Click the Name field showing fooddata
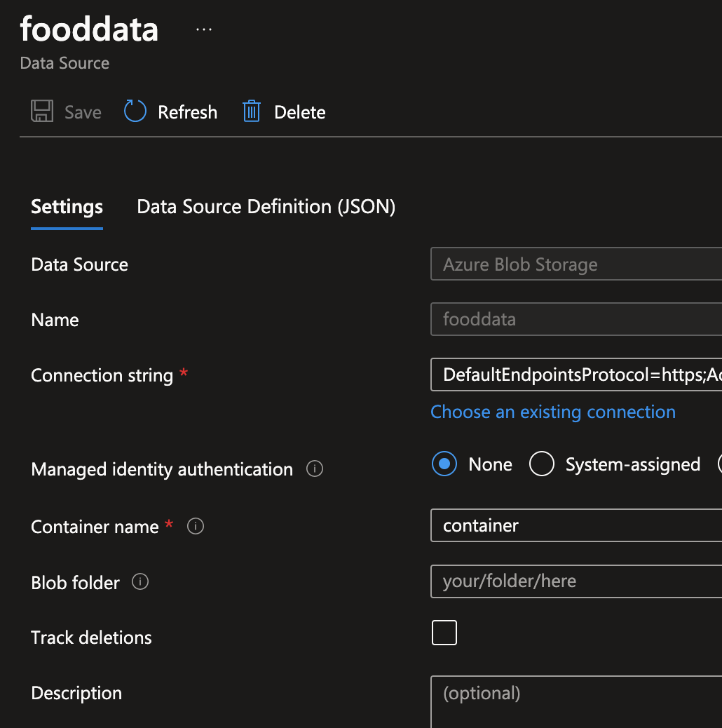Viewport: 722px width, 728px height. pos(575,319)
